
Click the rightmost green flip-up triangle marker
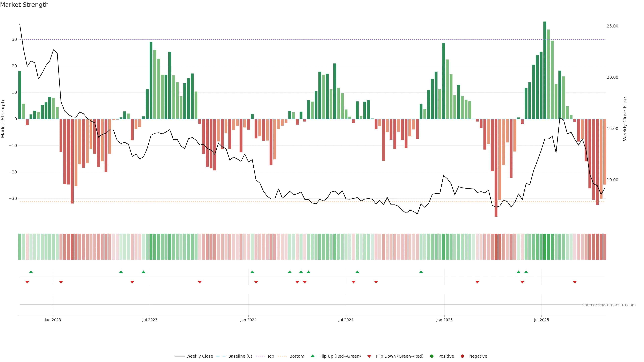coord(526,272)
